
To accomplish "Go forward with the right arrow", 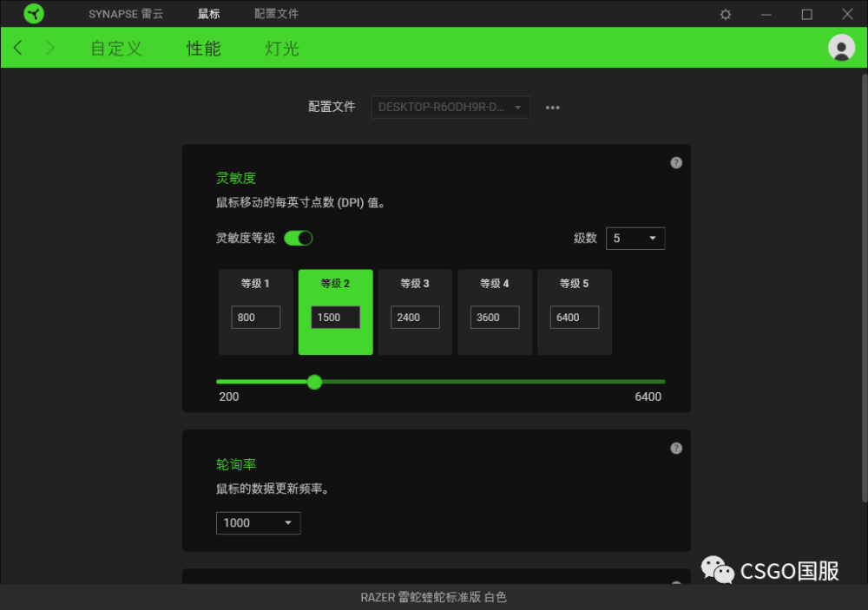I will pos(49,48).
